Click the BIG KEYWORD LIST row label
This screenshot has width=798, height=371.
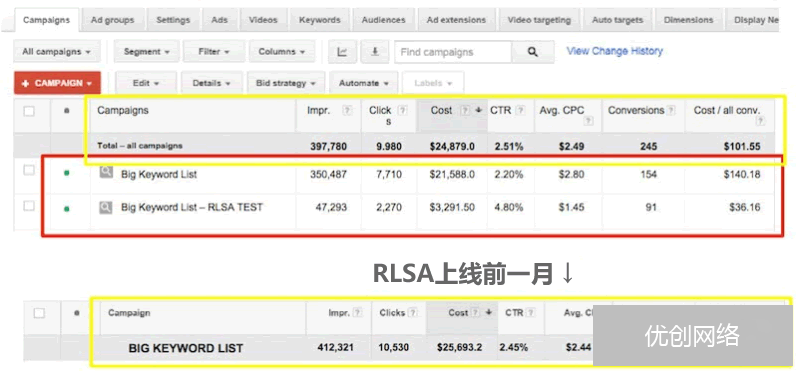(186, 349)
